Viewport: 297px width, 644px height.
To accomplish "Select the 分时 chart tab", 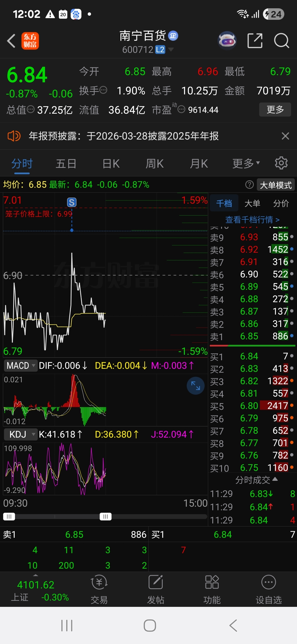I will (x=22, y=164).
